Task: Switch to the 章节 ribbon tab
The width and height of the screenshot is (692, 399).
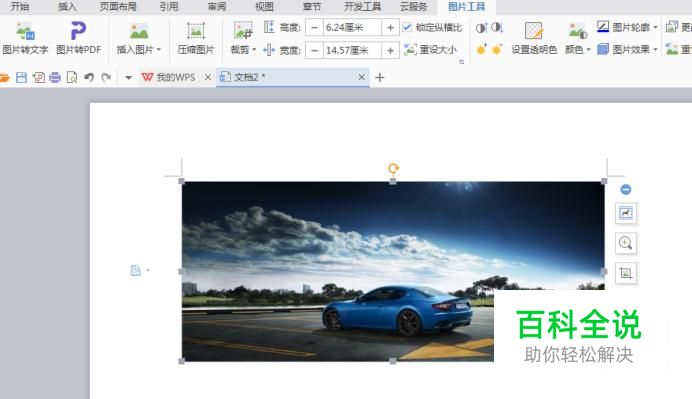Action: click(312, 6)
